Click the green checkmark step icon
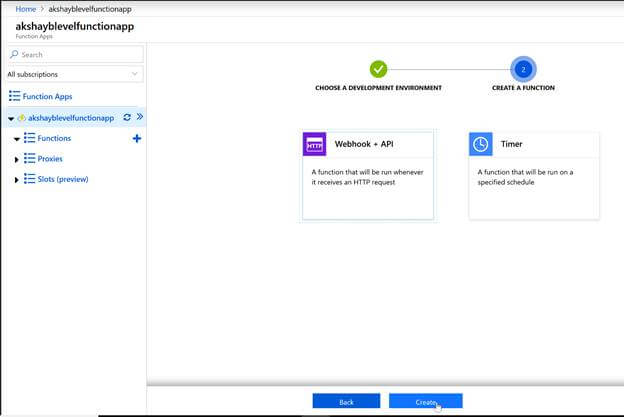 pyautogui.click(x=378, y=69)
